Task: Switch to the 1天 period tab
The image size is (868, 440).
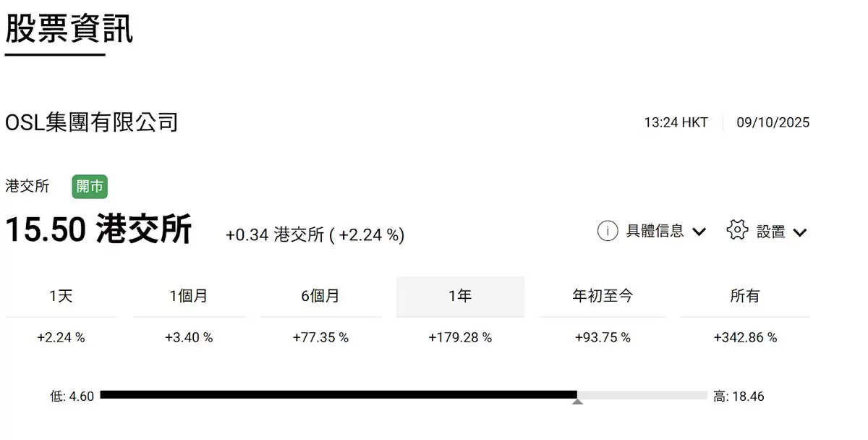Action: pyautogui.click(x=61, y=295)
